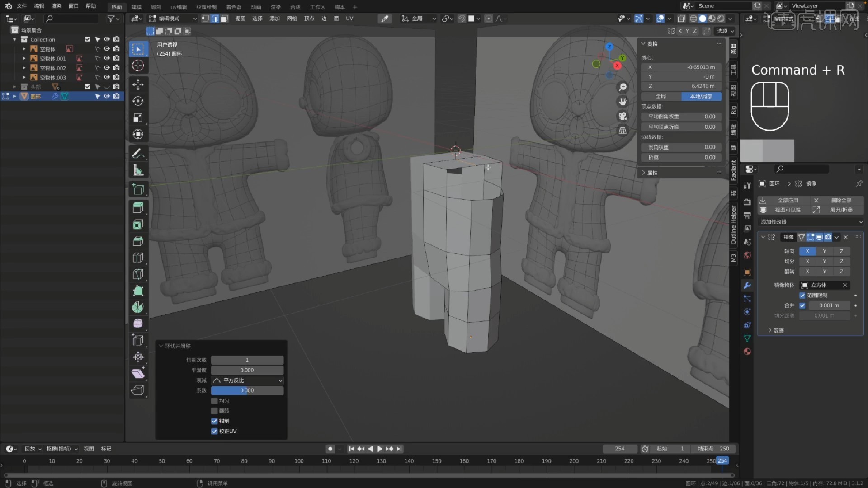Select the Measure tool
This screenshot has height=488, width=868.
138,170
